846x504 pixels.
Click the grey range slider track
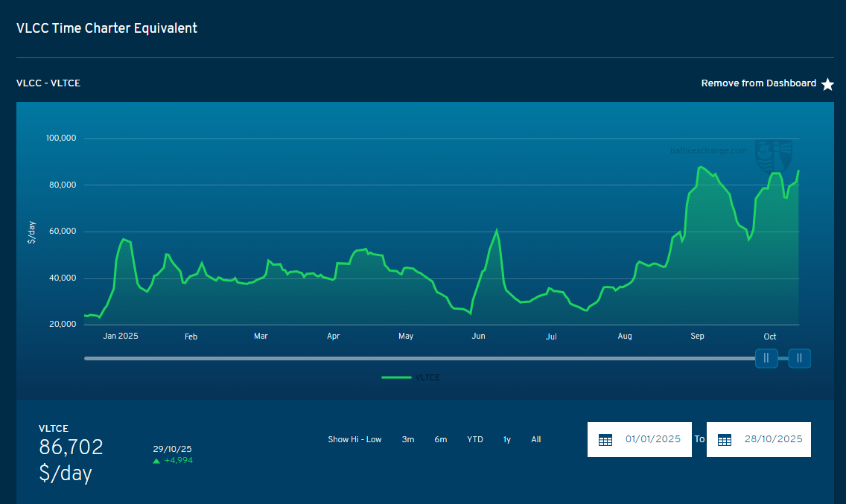(x=417, y=358)
